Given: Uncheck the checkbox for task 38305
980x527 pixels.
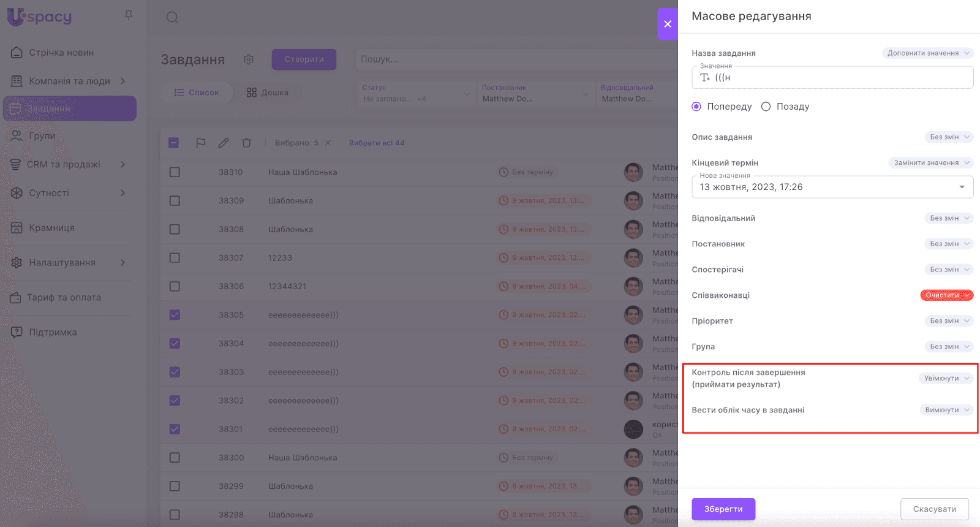Looking at the screenshot, I should [175, 315].
